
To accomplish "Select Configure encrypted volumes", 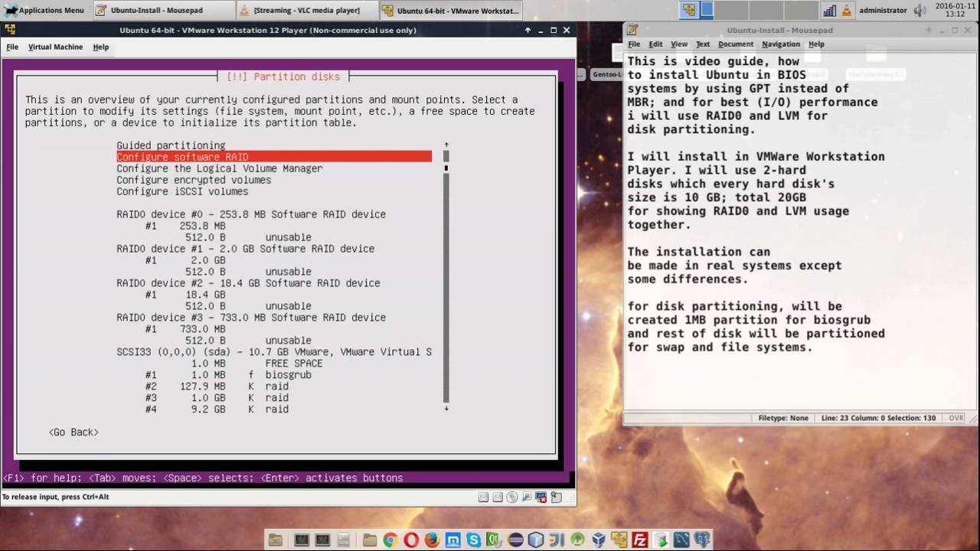I will click(194, 180).
